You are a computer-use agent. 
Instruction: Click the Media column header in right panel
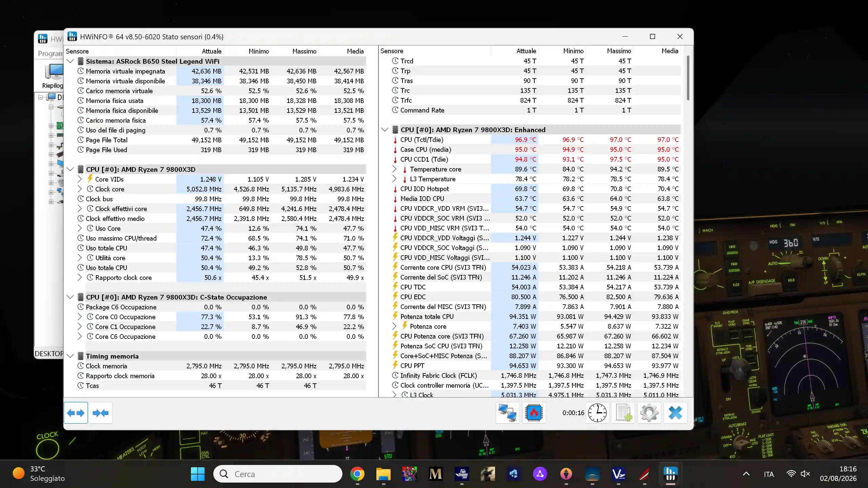click(670, 51)
